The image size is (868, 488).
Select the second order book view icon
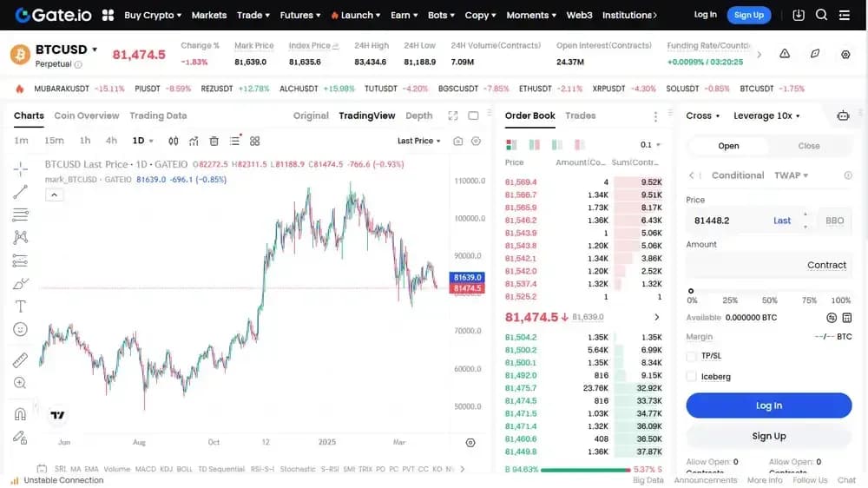pos(534,145)
